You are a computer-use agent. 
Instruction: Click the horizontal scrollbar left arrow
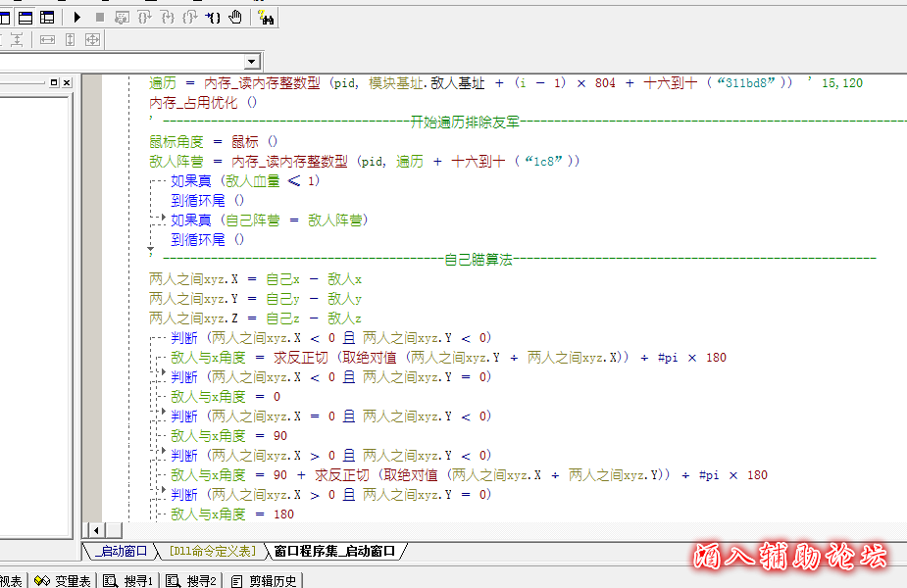(x=95, y=530)
